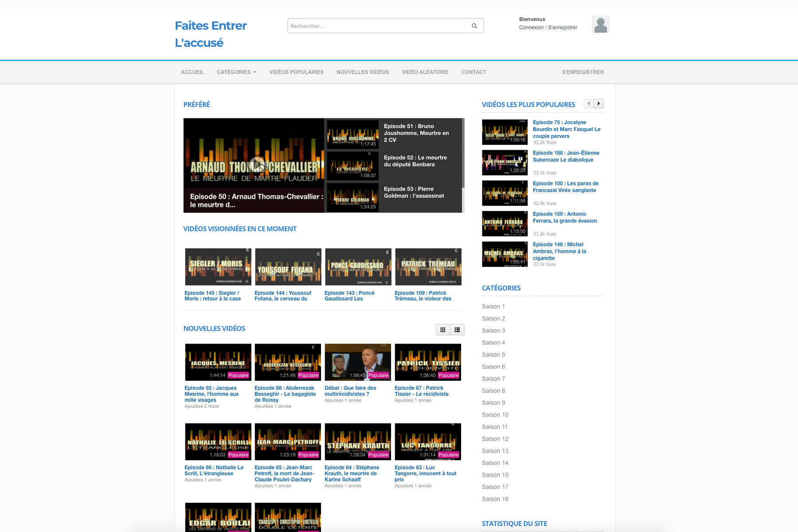Select Saison 3 category
798x532 pixels.
493,330
